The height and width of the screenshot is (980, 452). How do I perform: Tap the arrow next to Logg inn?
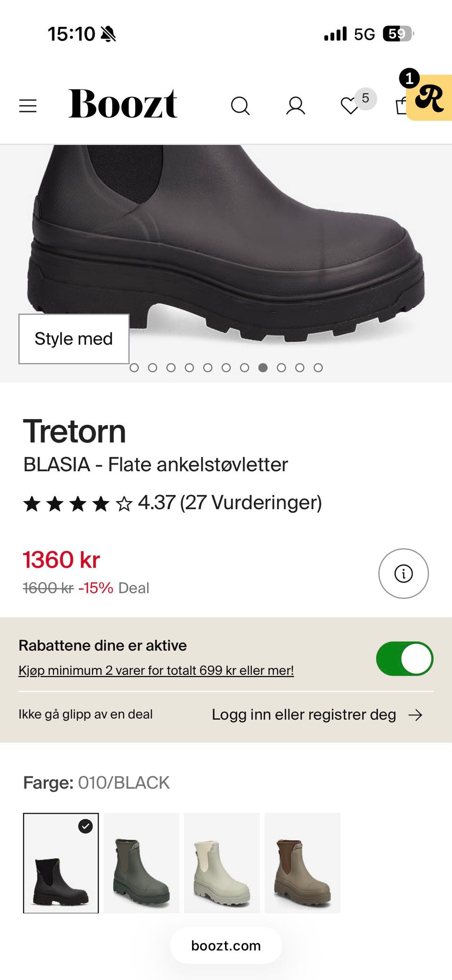415,715
